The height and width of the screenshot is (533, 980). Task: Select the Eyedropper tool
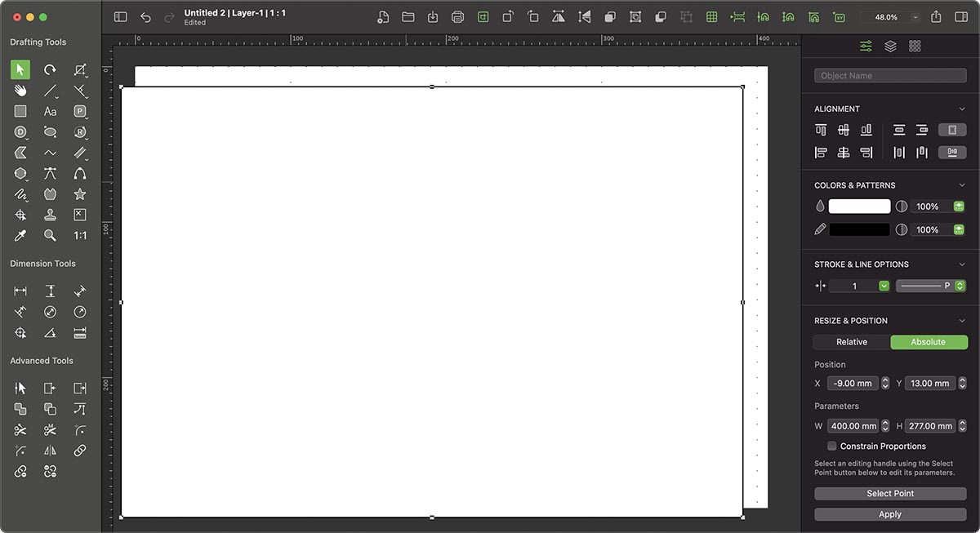click(x=20, y=235)
